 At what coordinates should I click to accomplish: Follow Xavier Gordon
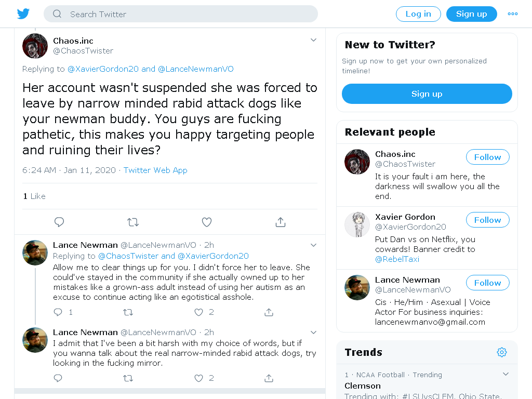coord(487,220)
